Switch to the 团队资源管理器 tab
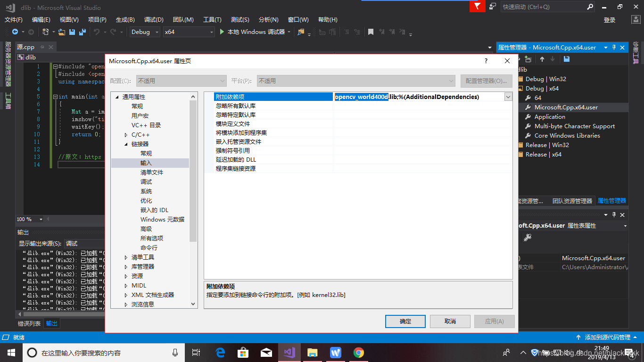 tap(572, 201)
